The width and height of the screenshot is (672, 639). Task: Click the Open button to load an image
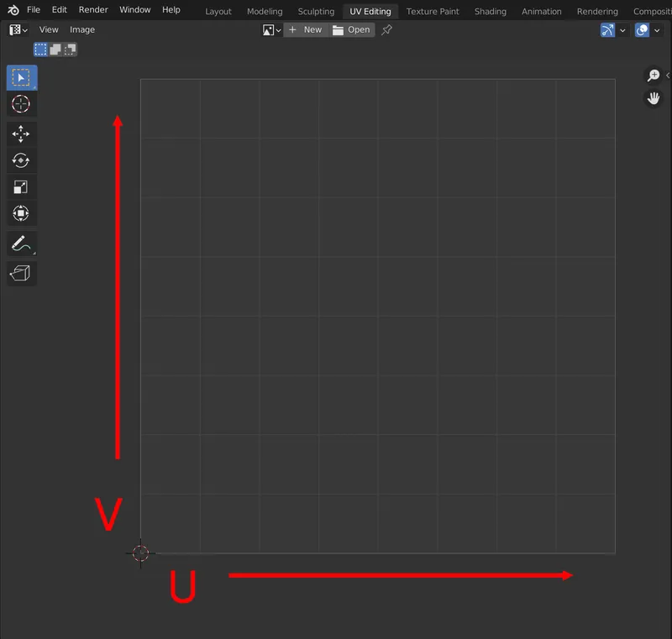point(352,29)
